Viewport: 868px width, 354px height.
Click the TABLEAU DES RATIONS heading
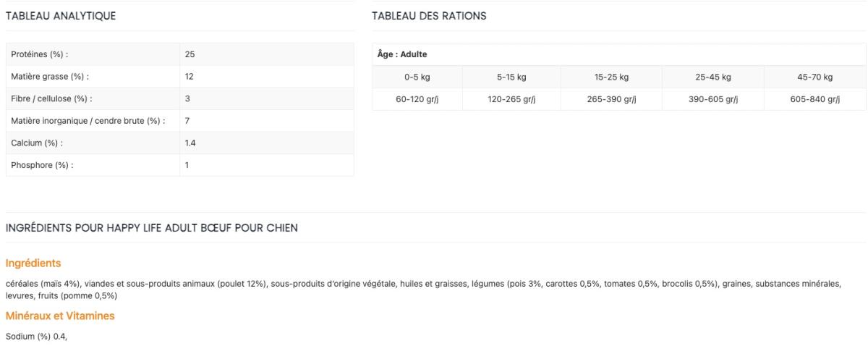pyautogui.click(x=428, y=16)
